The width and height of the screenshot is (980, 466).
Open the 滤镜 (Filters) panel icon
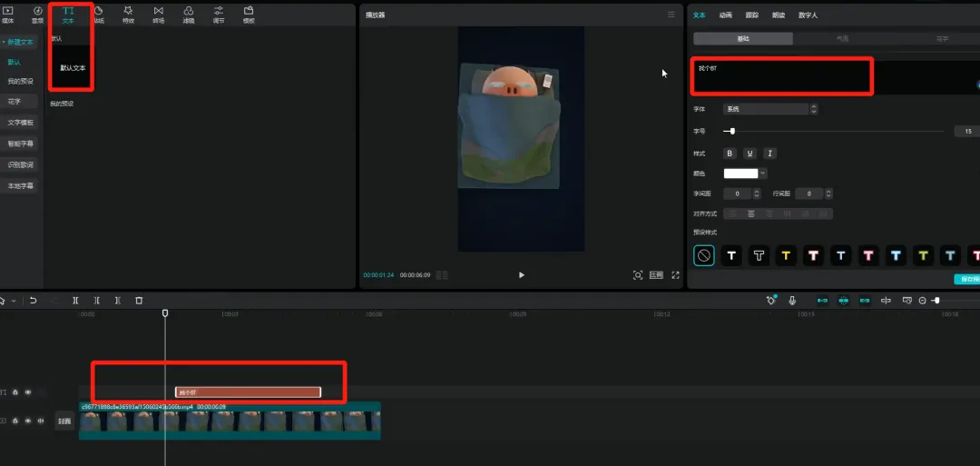[x=188, y=14]
